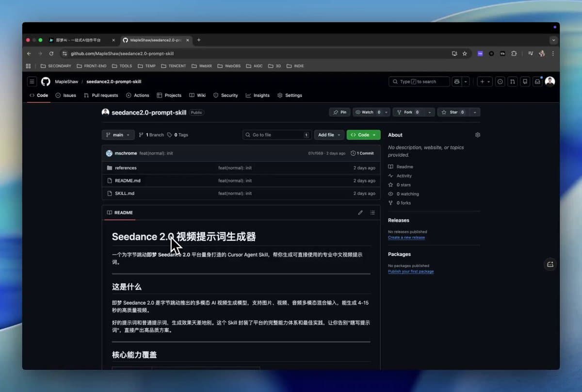Open the browser Extensions puzzle icon
Image resolution: width=582 pixels, height=392 pixels.
point(514,53)
